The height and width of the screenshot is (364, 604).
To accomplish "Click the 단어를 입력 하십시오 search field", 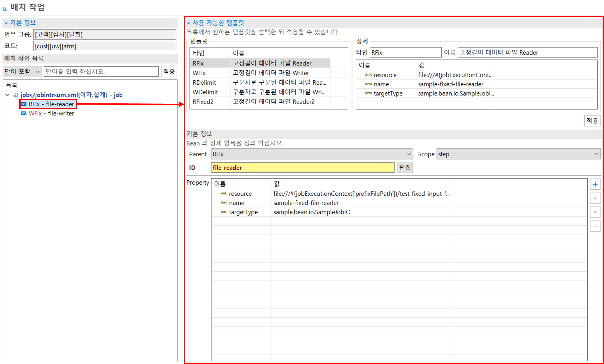I will pyautogui.click(x=101, y=72).
